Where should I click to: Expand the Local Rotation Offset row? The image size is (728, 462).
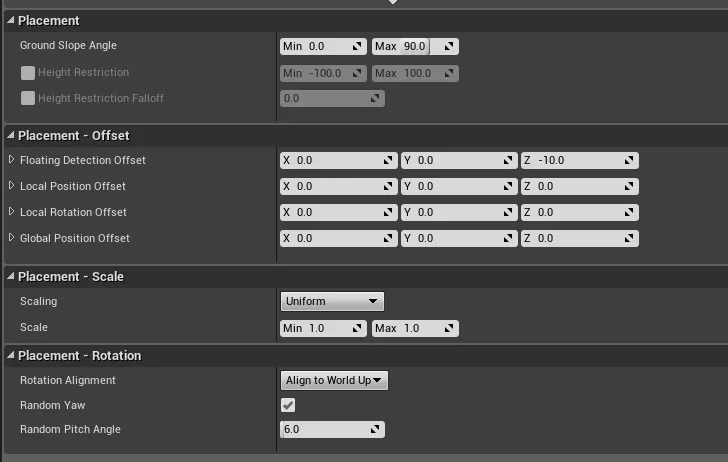12,212
